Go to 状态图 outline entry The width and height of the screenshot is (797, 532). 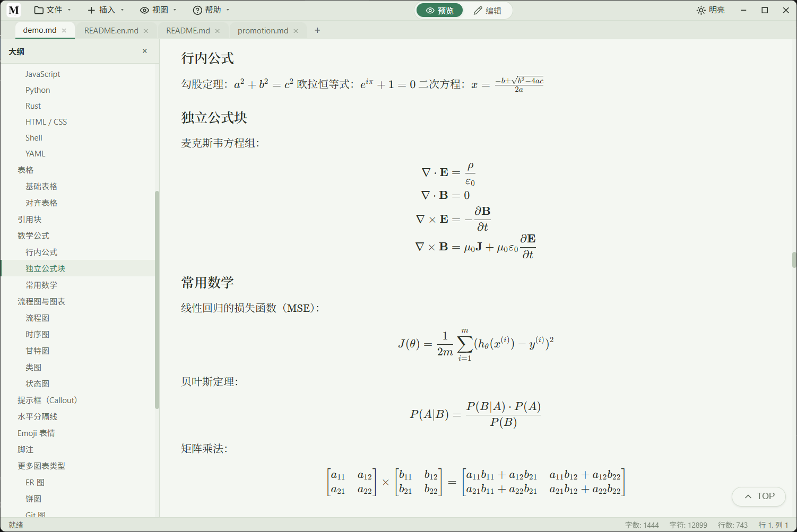(37, 383)
